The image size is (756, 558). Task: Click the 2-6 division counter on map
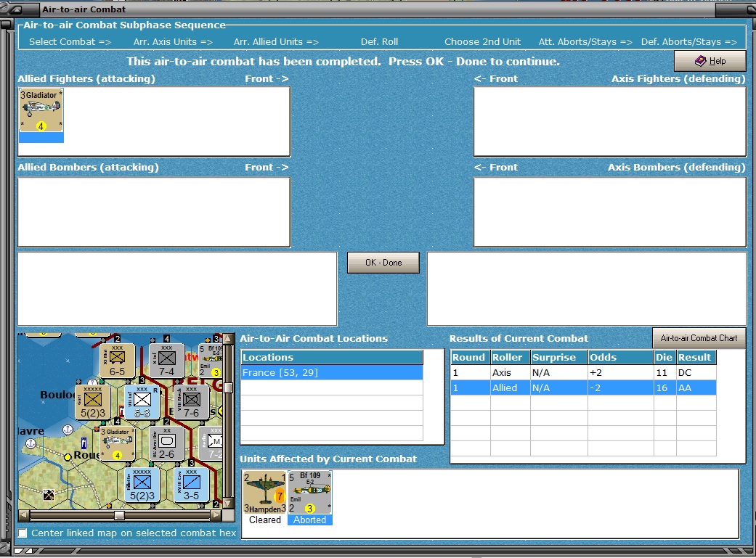click(166, 443)
